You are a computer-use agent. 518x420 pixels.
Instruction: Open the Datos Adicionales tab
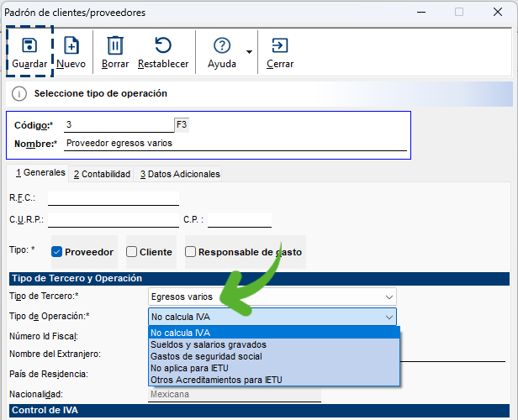coord(180,174)
